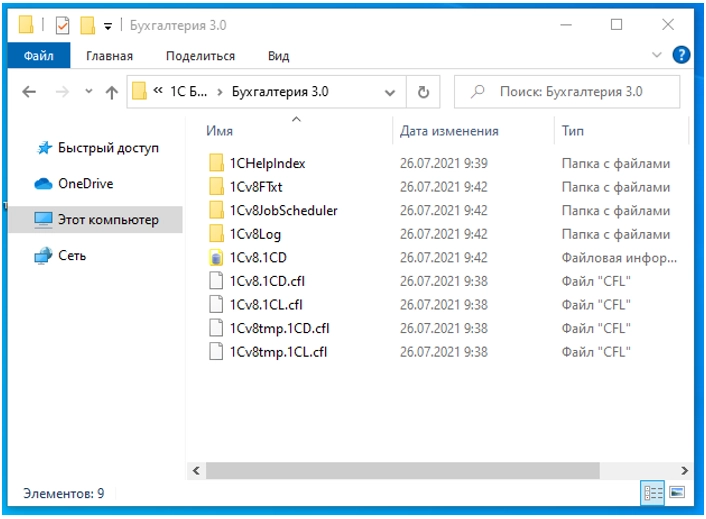Open Customize Quick Access Toolbar arrow

pos(108,26)
